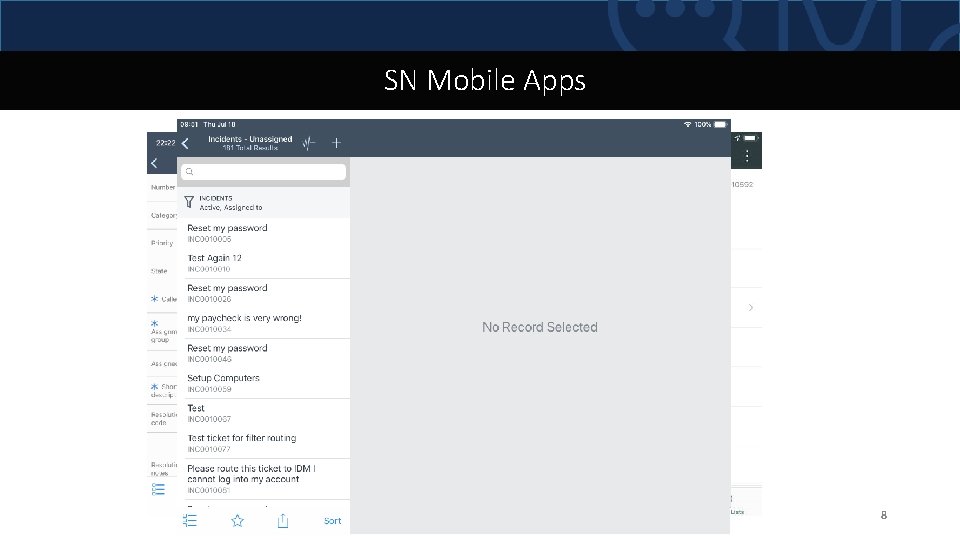Tap list view icon in bottom toolbar

click(x=190, y=521)
